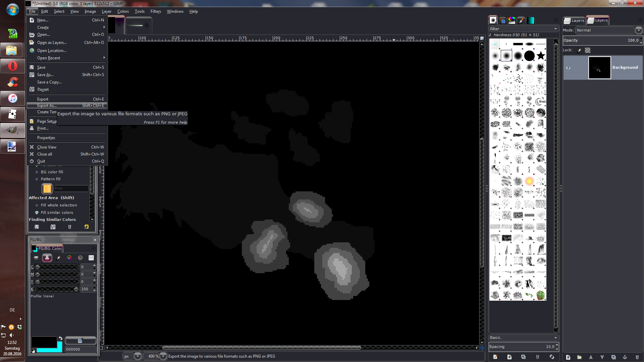
Task: Refresh the brushes list
Action: point(552,357)
